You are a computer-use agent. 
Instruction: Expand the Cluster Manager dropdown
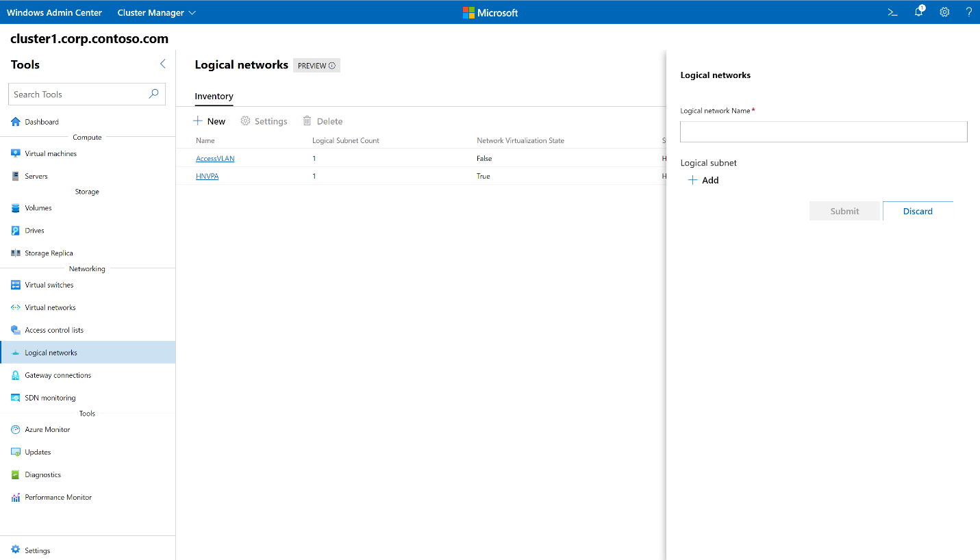pos(156,12)
